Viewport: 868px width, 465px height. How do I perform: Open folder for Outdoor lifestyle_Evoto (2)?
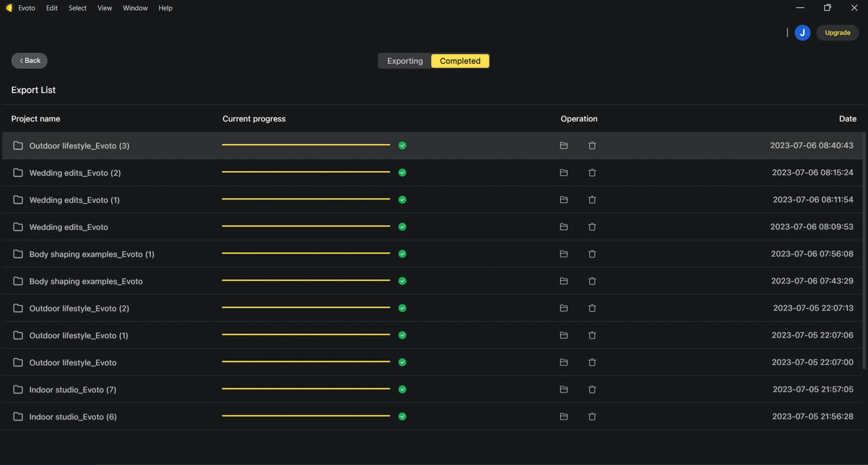[564, 308]
